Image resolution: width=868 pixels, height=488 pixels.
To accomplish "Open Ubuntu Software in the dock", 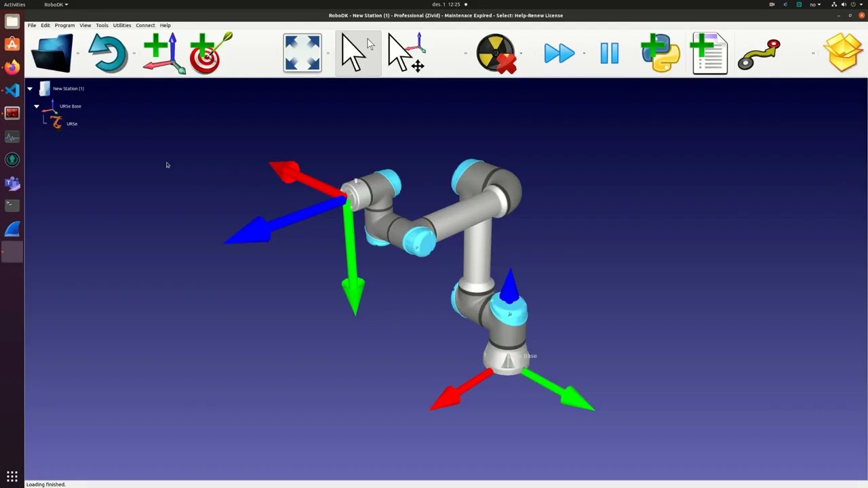I will (x=12, y=45).
